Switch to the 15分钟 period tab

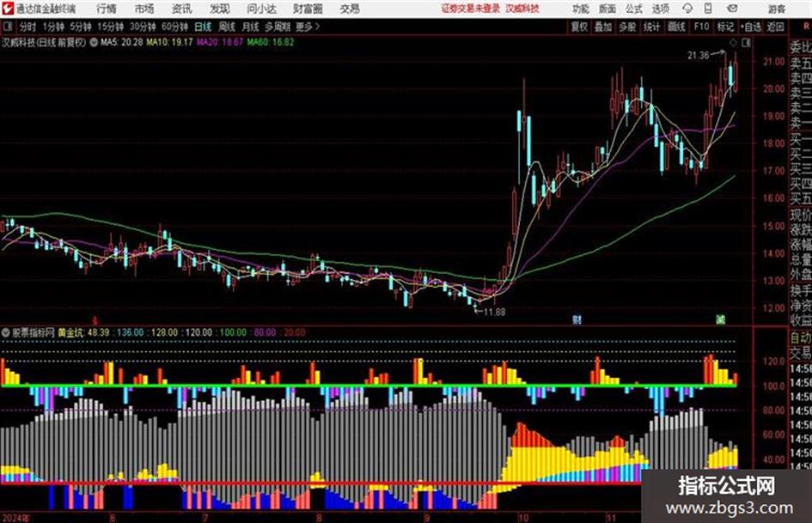pos(110,27)
